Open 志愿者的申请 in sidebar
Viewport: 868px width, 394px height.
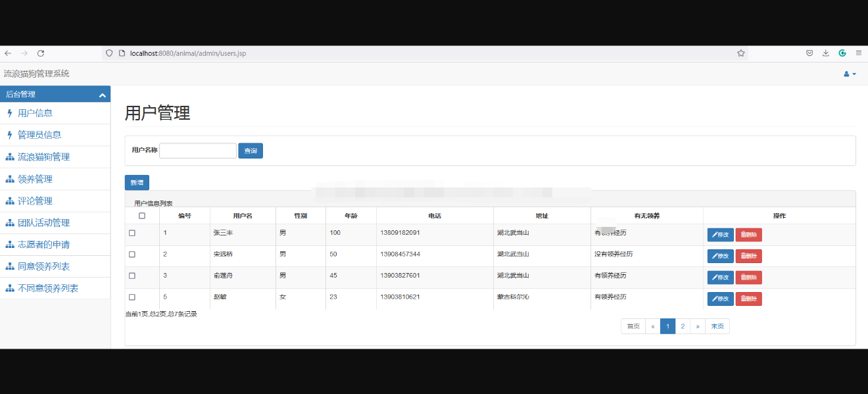(43, 245)
